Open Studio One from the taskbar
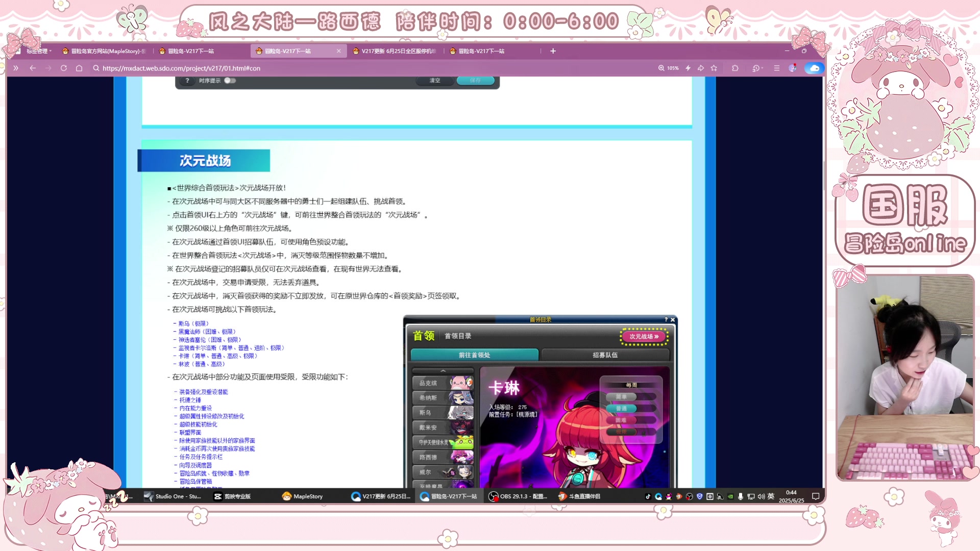 173,496
